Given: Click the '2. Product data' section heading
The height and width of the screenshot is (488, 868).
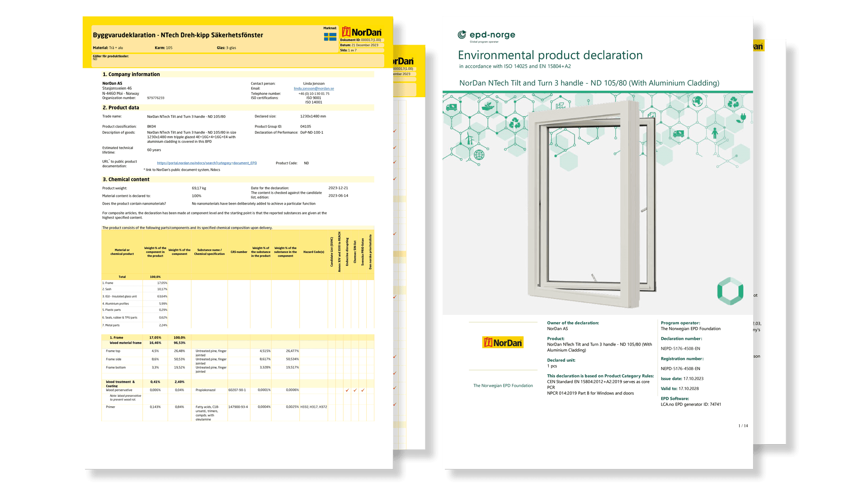Looking at the screenshot, I should click(121, 108).
